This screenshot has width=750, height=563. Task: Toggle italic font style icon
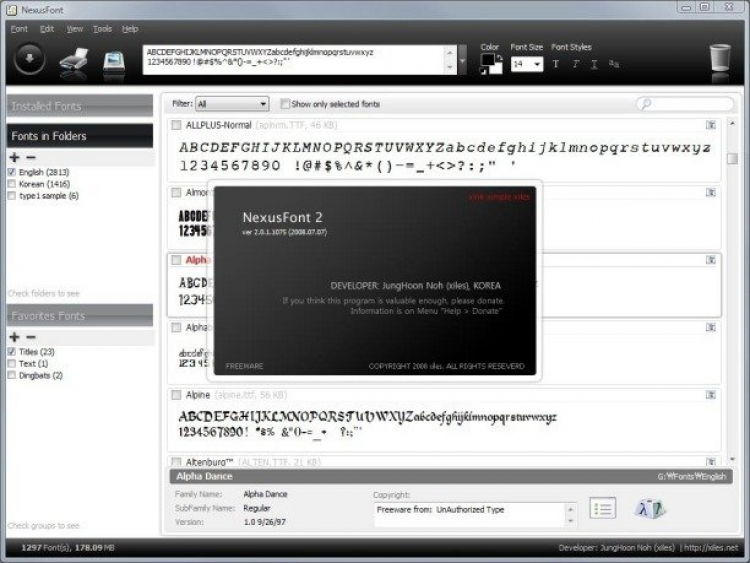[576, 64]
